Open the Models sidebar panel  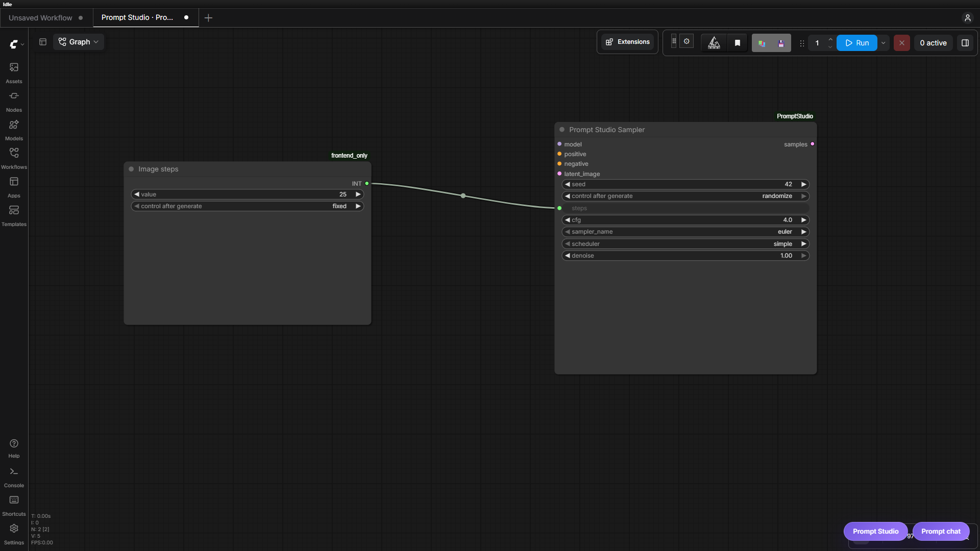pos(14,130)
